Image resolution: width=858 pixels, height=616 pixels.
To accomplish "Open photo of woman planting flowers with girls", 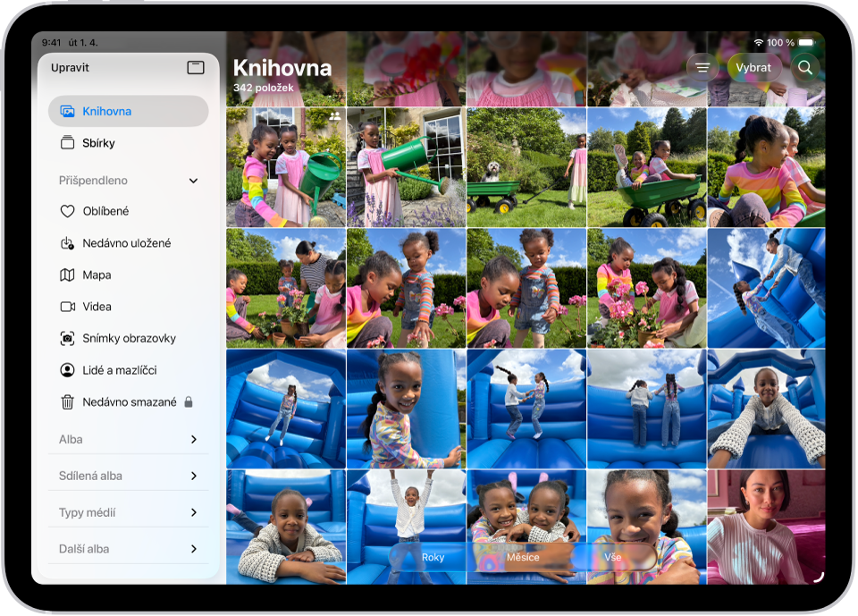I will 286,288.
